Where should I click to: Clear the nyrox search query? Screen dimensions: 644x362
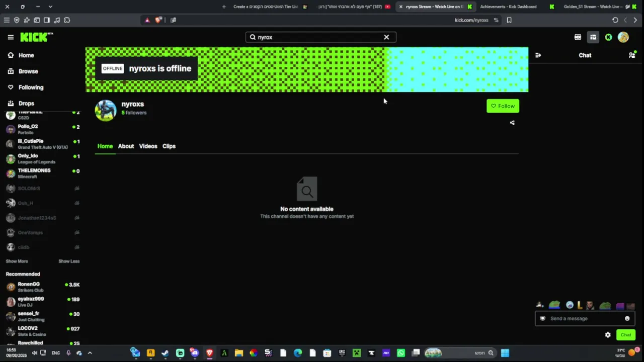[x=386, y=37]
